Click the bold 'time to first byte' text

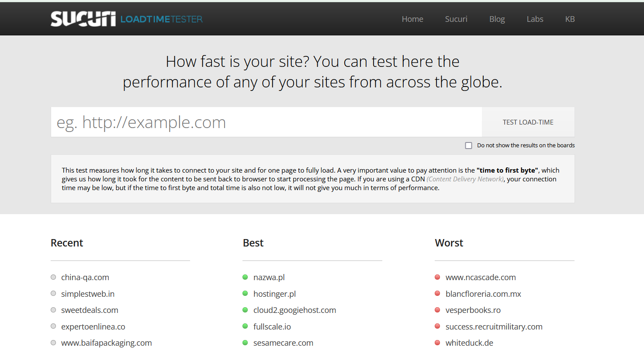507,170
